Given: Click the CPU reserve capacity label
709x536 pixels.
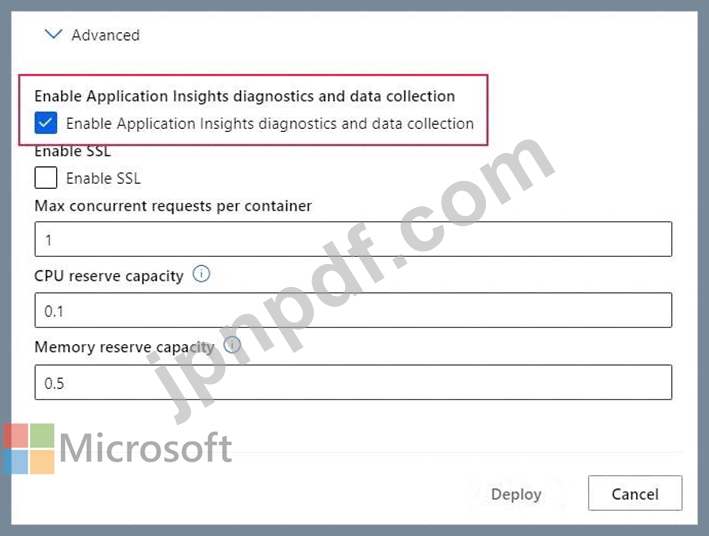Looking at the screenshot, I should click(109, 276).
